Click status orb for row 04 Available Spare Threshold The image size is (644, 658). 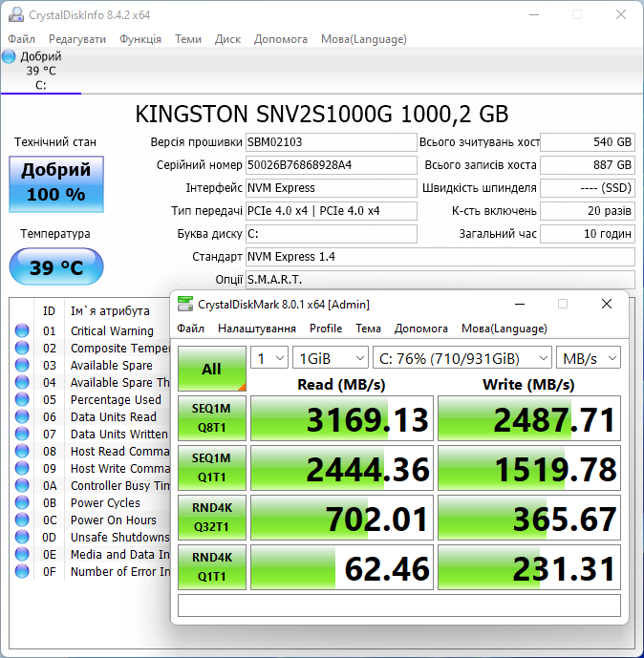22,382
